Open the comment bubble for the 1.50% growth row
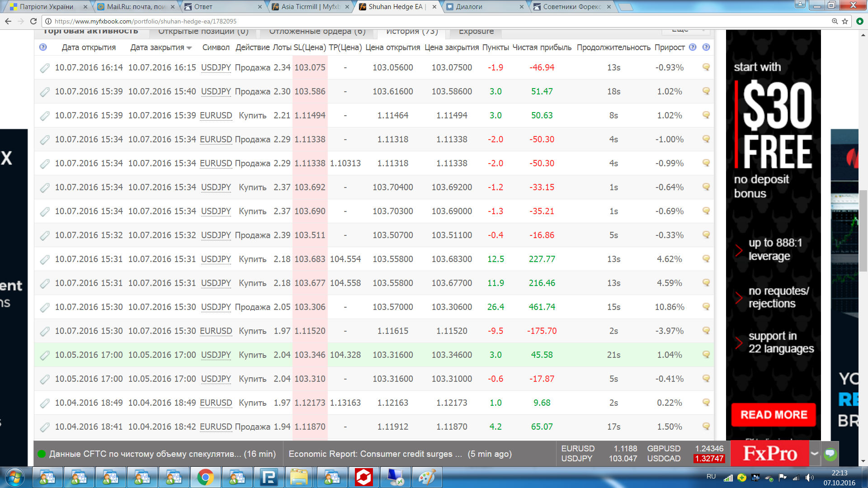 706,427
